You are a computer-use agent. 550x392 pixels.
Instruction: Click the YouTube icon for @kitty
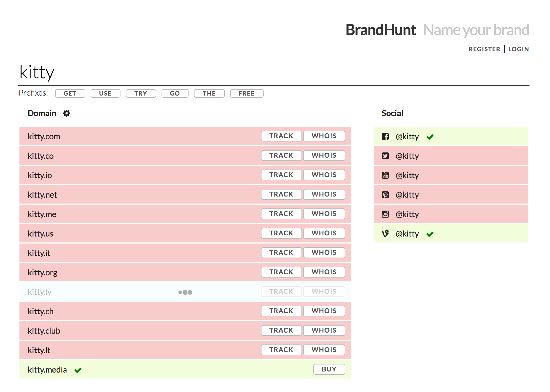click(x=385, y=175)
